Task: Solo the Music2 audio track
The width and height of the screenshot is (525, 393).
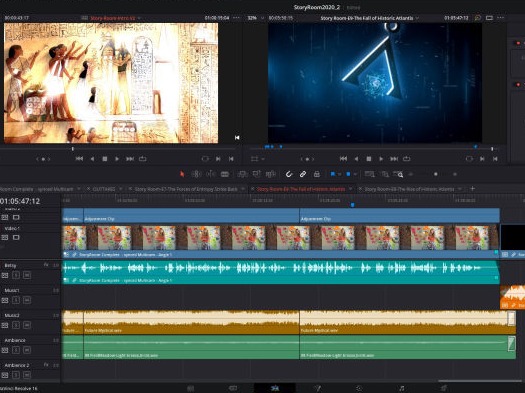Action: coord(16,325)
